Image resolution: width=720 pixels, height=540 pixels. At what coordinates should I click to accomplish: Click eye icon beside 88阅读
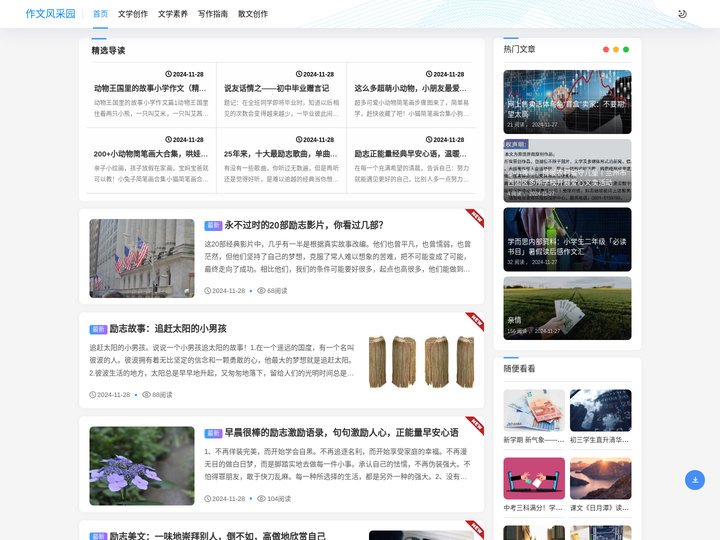click(x=146, y=394)
